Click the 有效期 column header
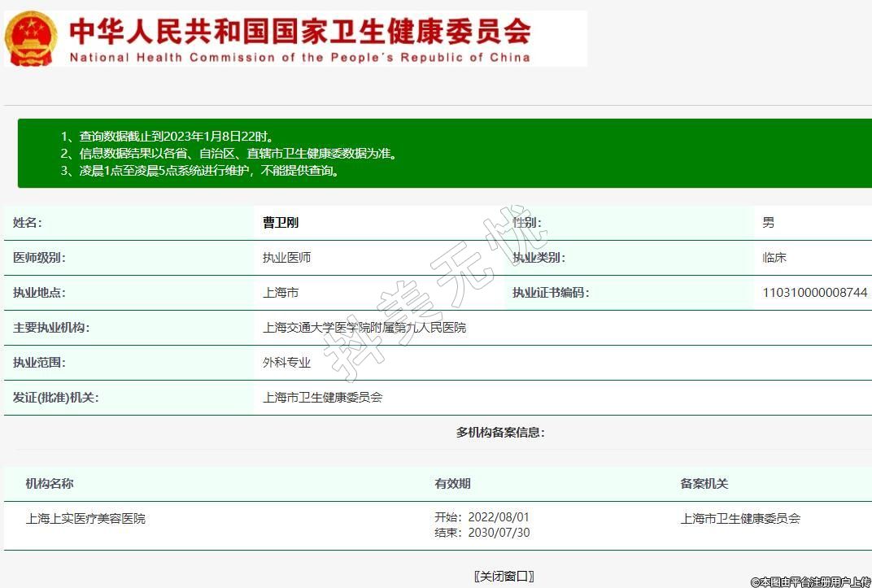This screenshot has width=872, height=588. (x=452, y=483)
